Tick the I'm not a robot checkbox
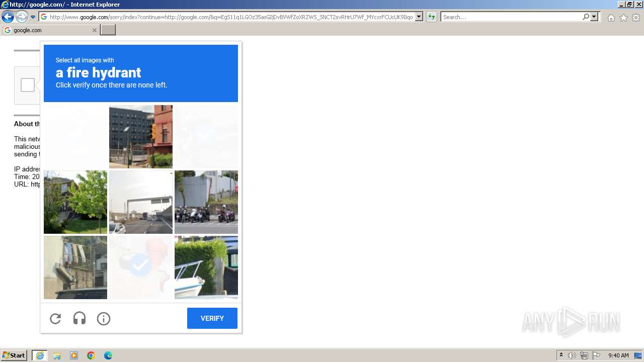The image size is (644, 362). [28, 85]
